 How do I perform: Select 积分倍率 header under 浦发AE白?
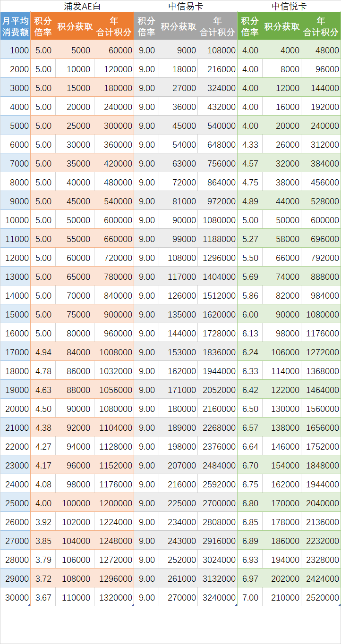(x=43, y=26)
